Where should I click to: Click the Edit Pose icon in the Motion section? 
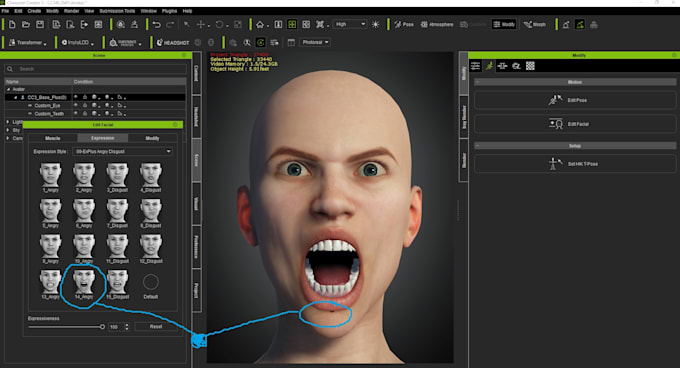point(555,100)
